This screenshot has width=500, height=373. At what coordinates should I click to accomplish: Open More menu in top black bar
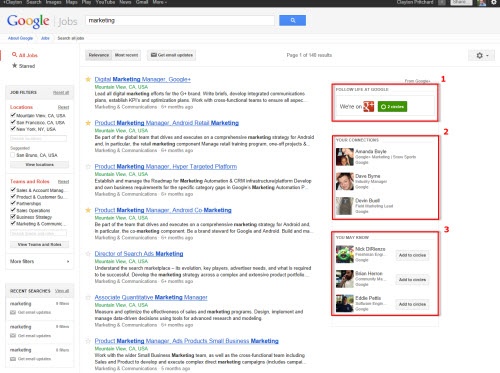pyautogui.click(x=160, y=2)
